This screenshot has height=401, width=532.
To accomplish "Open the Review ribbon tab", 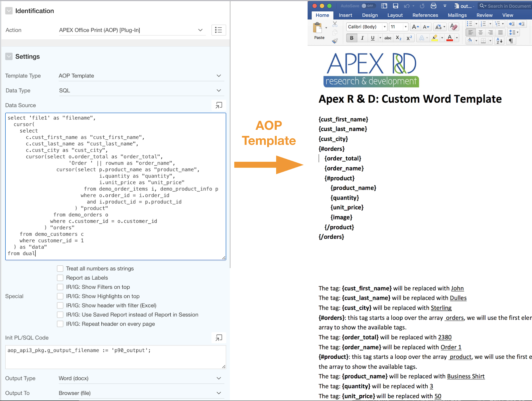I will [484, 15].
